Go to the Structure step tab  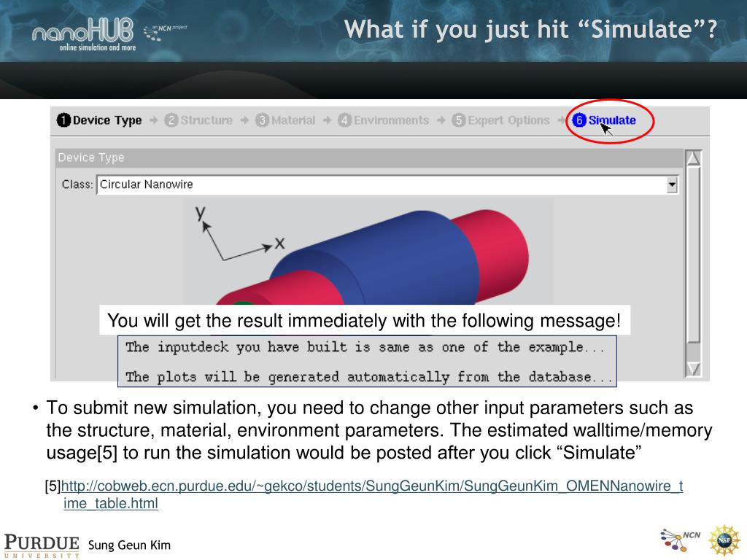pos(198,120)
